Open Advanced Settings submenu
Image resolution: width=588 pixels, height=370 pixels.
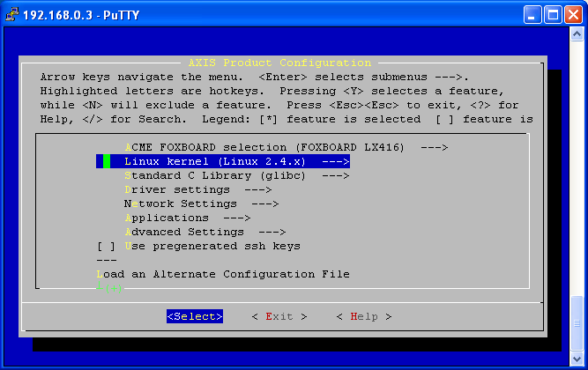coord(205,232)
